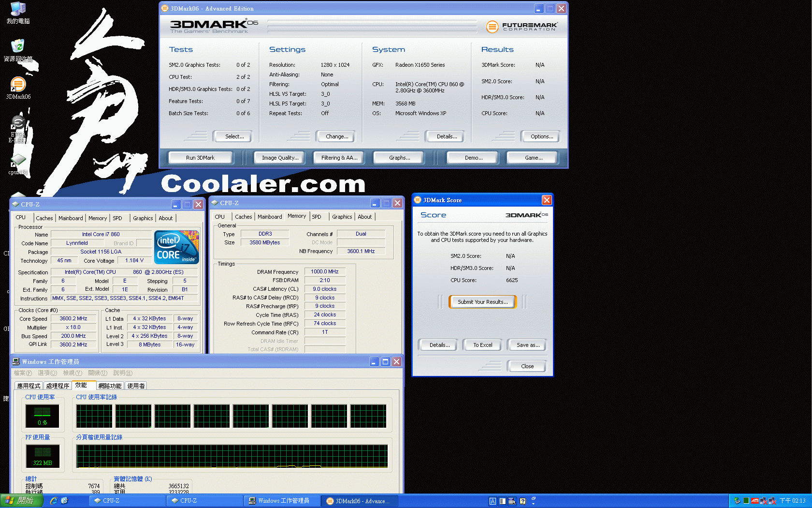This screenshot has width=812, height=508.
Task: Switch to 應用程式 tab in Task Manager
Action: pos(29,386)
